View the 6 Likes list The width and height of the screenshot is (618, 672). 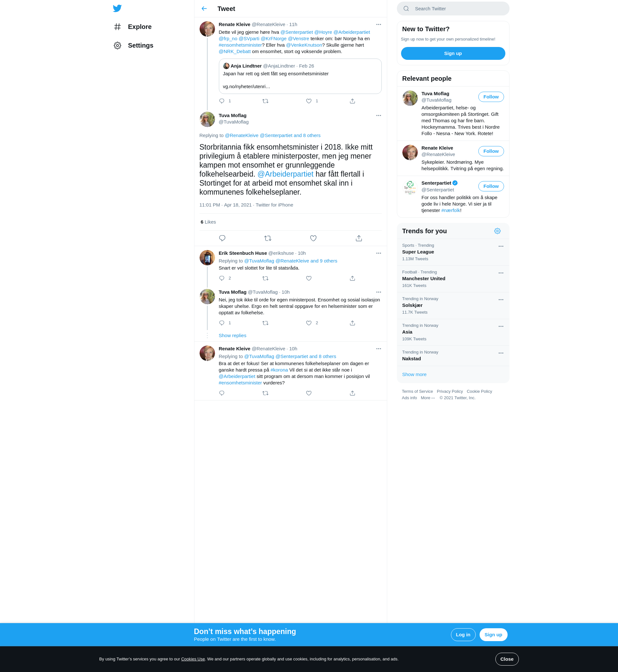pyautogui.click(x=208, y=222)
